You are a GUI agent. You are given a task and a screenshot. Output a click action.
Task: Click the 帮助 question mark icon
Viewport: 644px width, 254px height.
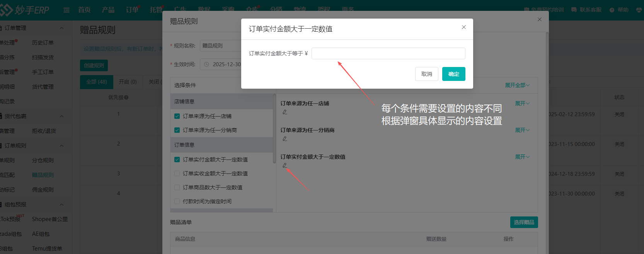(x=612, y=10)
